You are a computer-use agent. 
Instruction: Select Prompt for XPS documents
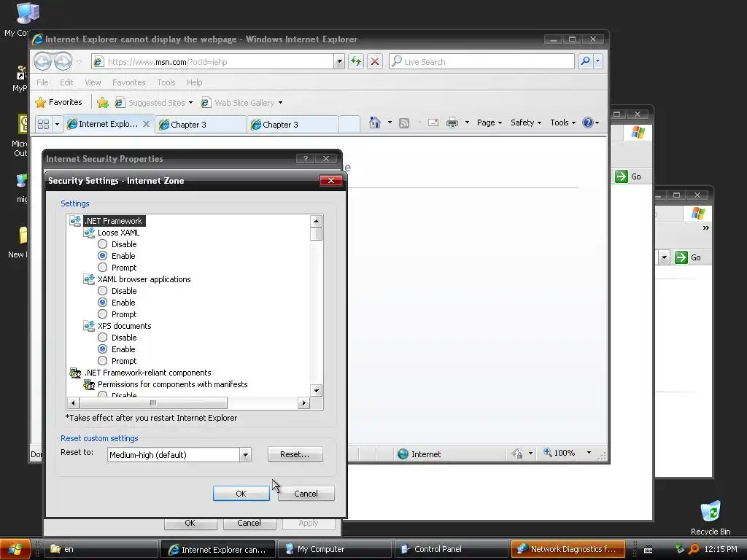102,361
